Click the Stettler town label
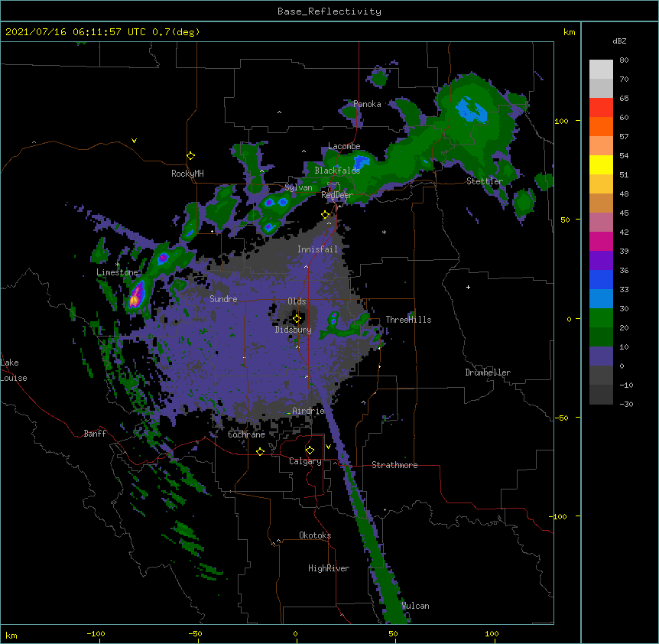Image resolution: width=659 pixels, height=644 pixels. coord(485,181)
